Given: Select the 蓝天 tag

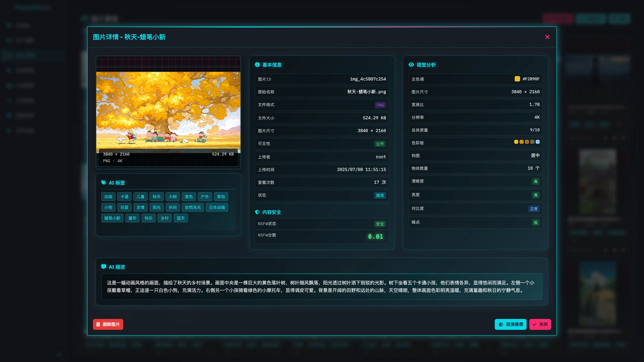Looking at the screenshot, I should tap(181, 218).
